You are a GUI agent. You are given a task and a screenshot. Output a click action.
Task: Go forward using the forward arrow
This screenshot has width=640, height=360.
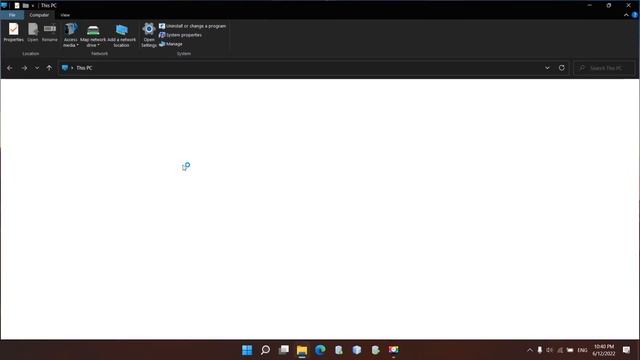(24, 68)
